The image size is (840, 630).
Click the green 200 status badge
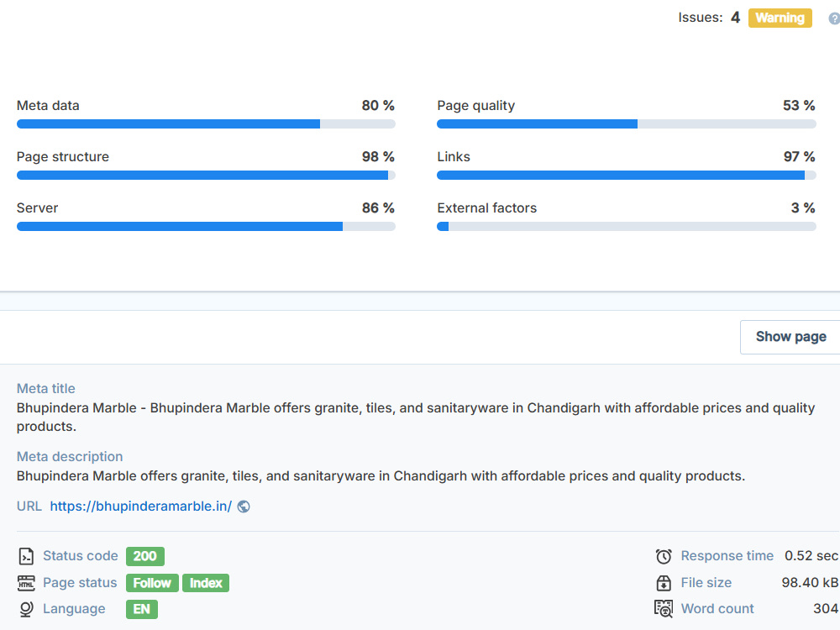[x=145, y=556]
